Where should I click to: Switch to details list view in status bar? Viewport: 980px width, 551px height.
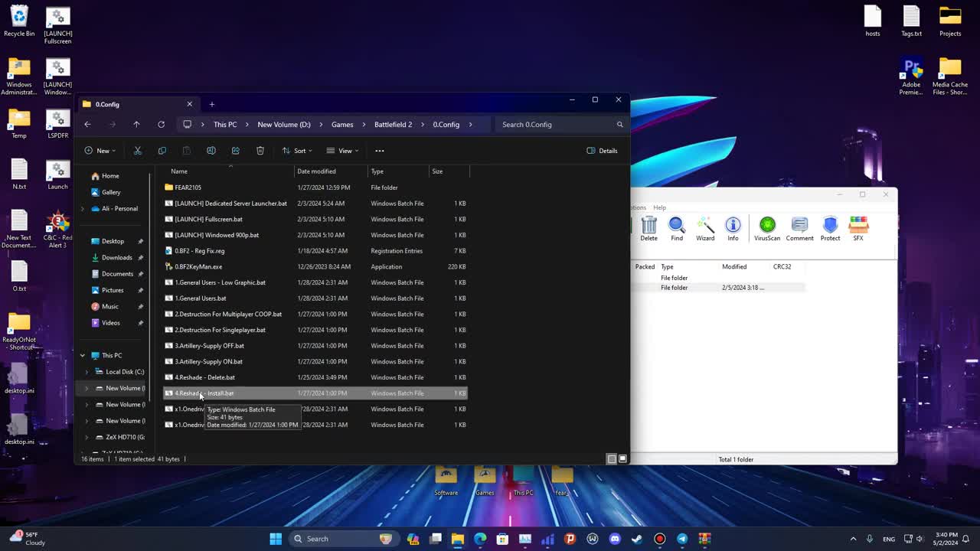click(x=611, y=459)
